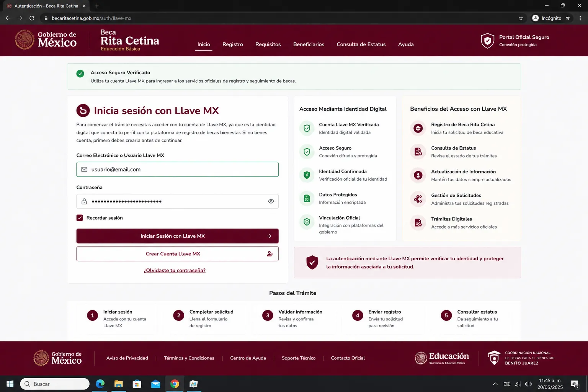Click the Cuenta Llave MX Verificada shield icon
Screen dimensions: 588x392
(307, 128)
